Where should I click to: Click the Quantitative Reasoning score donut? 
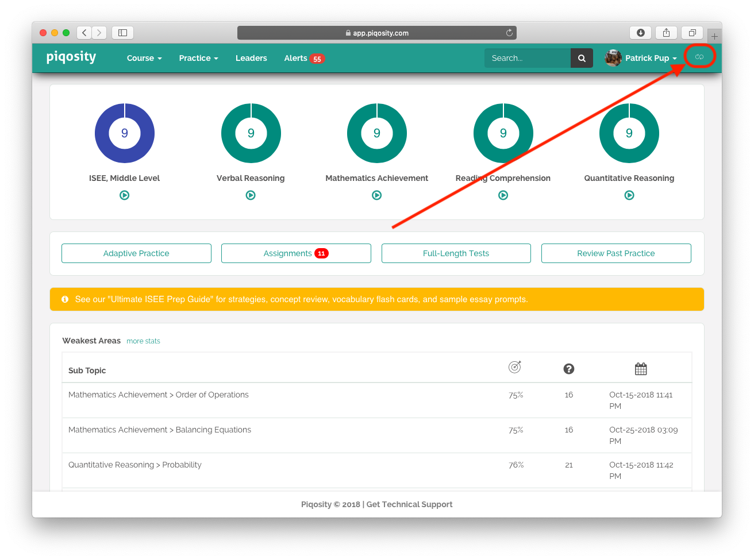(x=629, y=133)
